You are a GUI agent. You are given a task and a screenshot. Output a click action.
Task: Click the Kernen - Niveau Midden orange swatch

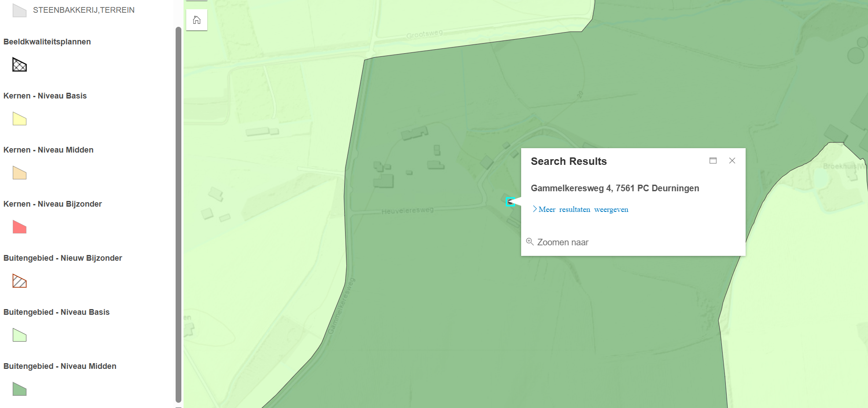(20, 173)
